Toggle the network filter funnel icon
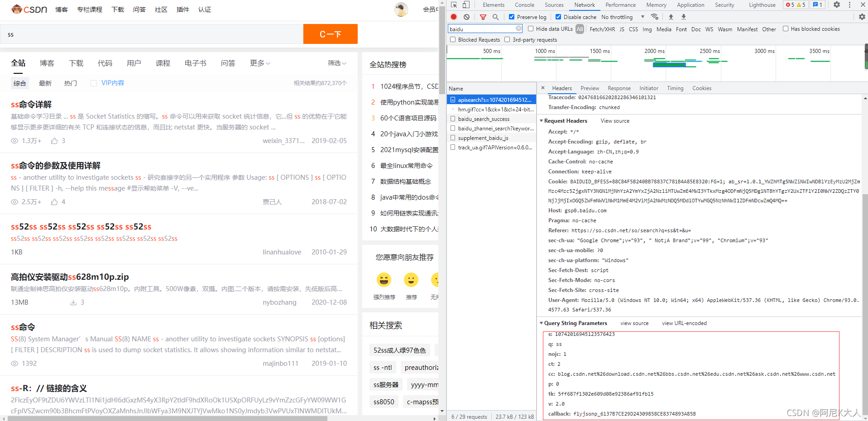Viewport: 868px width, 421px height. [483, 17]
